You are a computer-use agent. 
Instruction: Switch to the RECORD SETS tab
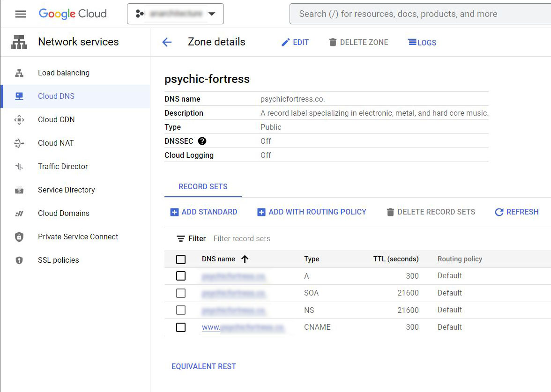(x=203, y=187)
